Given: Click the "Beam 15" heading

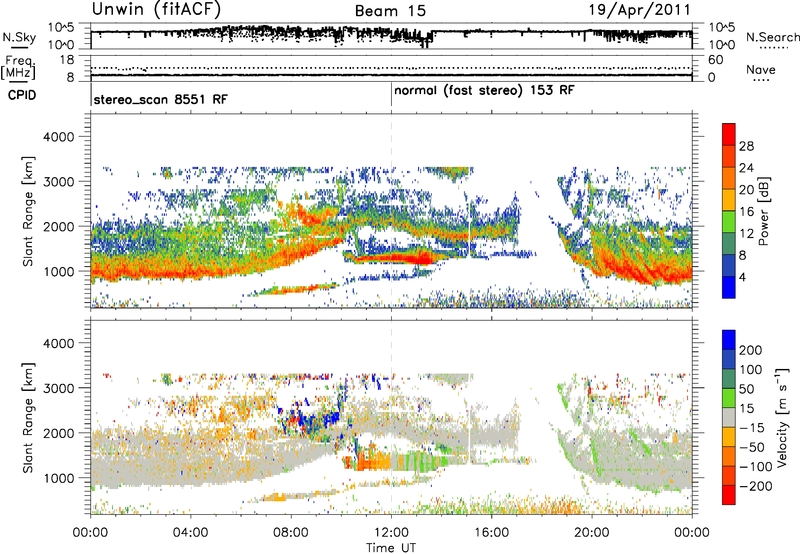Looking at the screenshot, I should click(x=390, y=11).
